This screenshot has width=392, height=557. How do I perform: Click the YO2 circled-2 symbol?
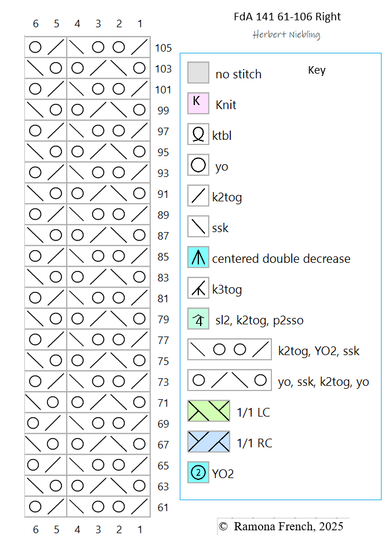(198, 473)
